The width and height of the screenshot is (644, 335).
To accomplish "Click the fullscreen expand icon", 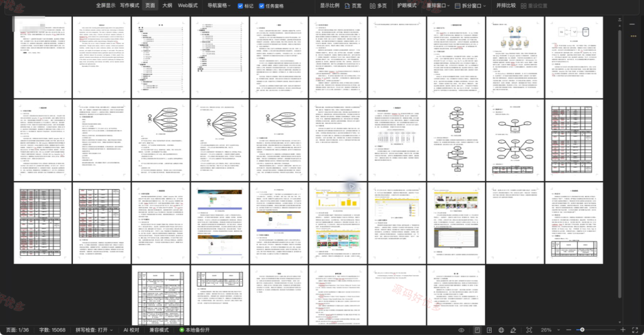I will click(635, 330).
